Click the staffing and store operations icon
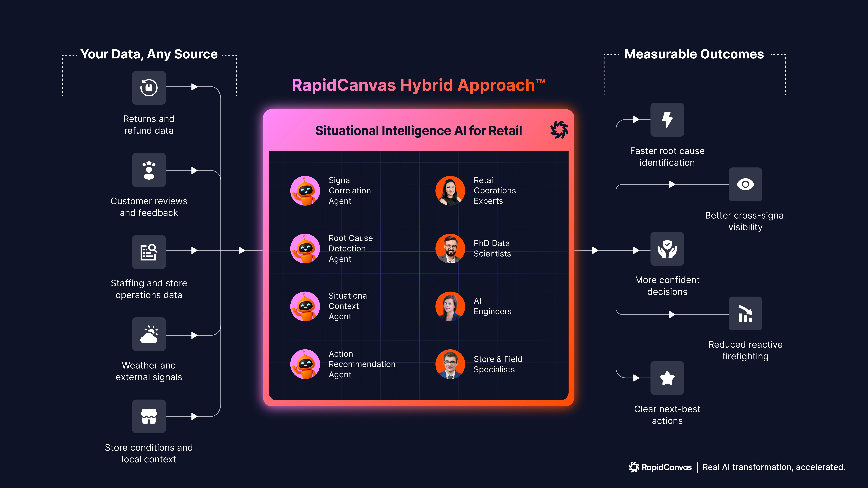The image size is (868, 488). 149,252
